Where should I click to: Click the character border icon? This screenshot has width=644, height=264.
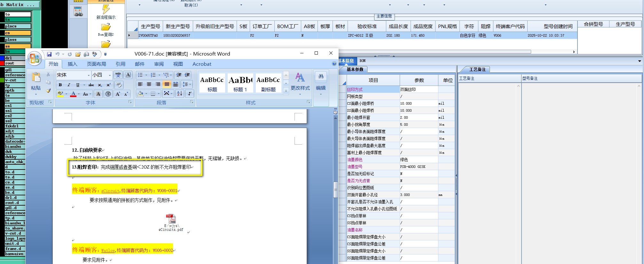coord(128,75)
